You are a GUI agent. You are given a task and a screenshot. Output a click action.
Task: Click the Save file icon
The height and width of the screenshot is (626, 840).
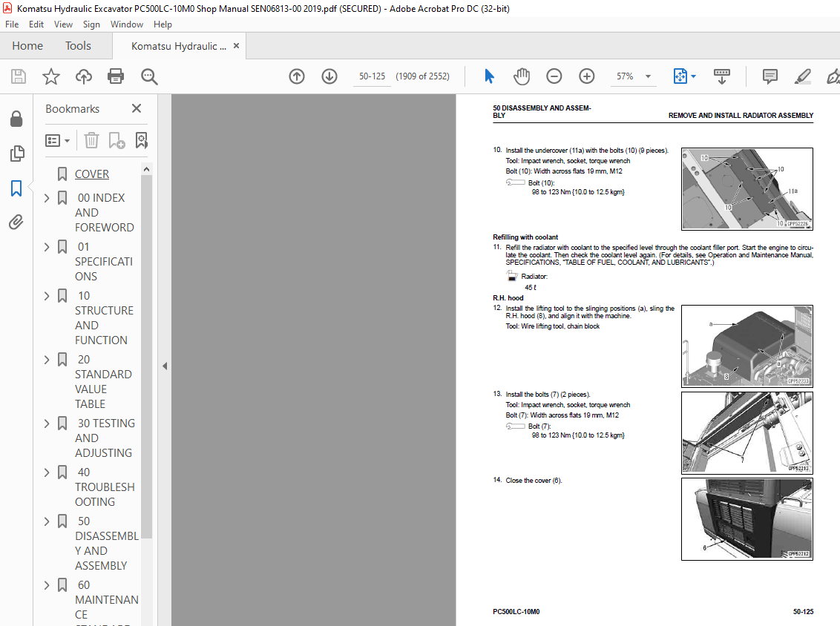click(19, 76)
